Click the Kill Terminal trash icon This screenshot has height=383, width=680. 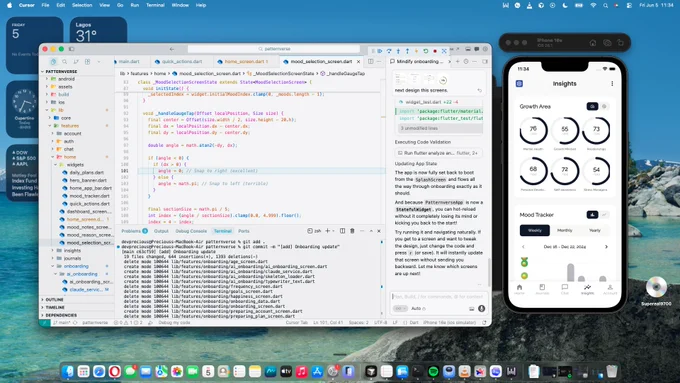click(352, 231)
